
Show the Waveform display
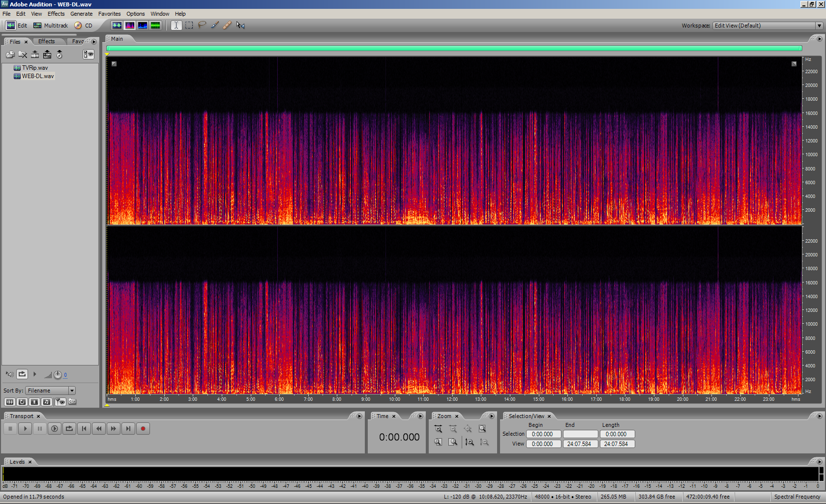coord(117,26)
